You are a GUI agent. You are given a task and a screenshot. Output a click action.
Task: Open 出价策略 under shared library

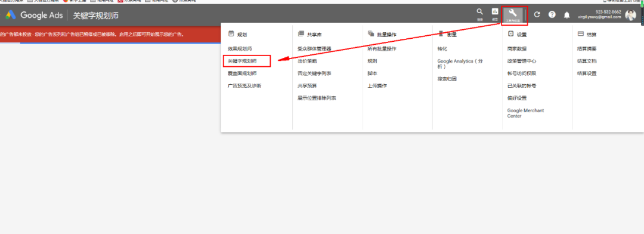[307, 61]
